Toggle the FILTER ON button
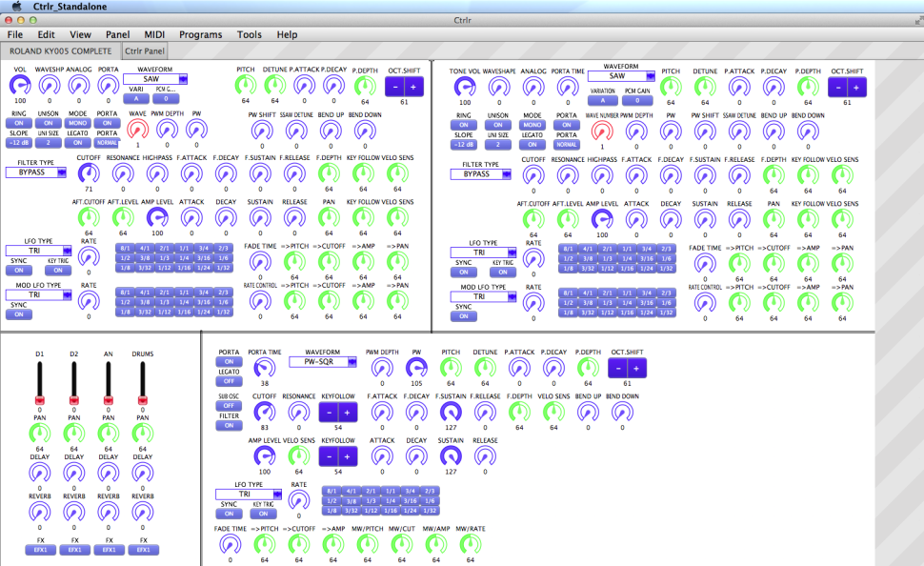Image resolution: width=924 pixels, height=566 pixels. (229, 425)
